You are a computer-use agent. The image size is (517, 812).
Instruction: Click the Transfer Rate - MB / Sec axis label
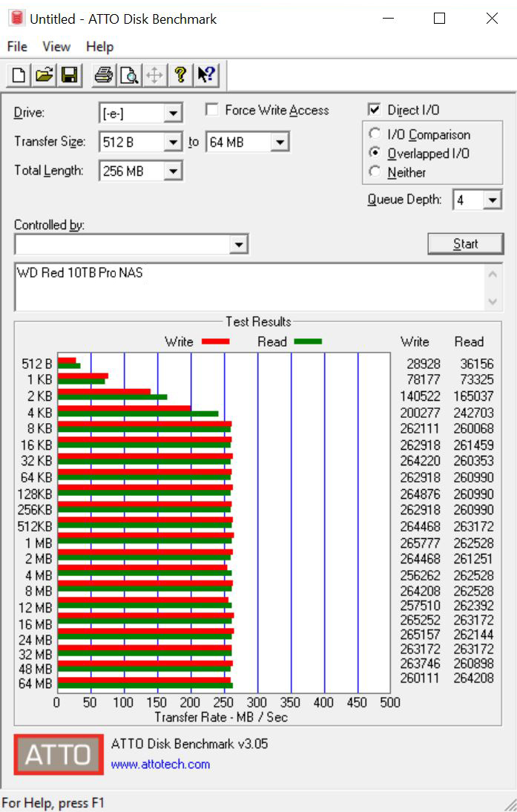coord(221,717)
